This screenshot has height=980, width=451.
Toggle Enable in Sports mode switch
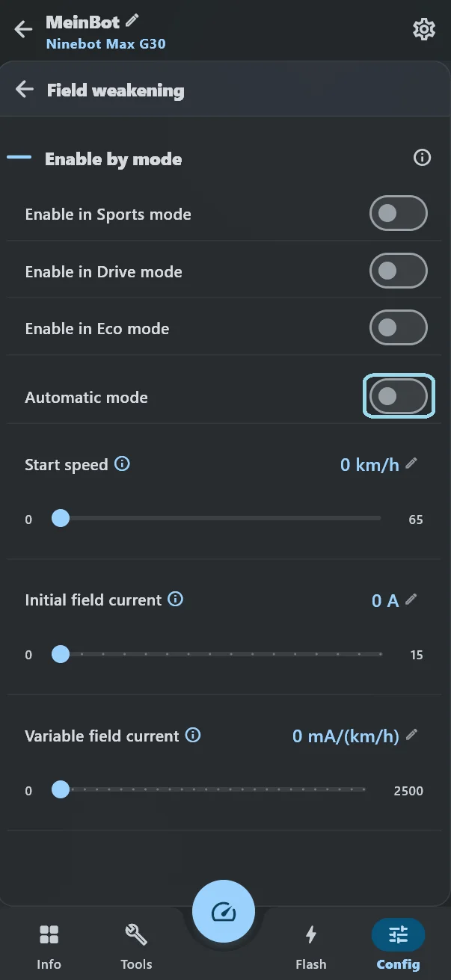click(399, 214)
